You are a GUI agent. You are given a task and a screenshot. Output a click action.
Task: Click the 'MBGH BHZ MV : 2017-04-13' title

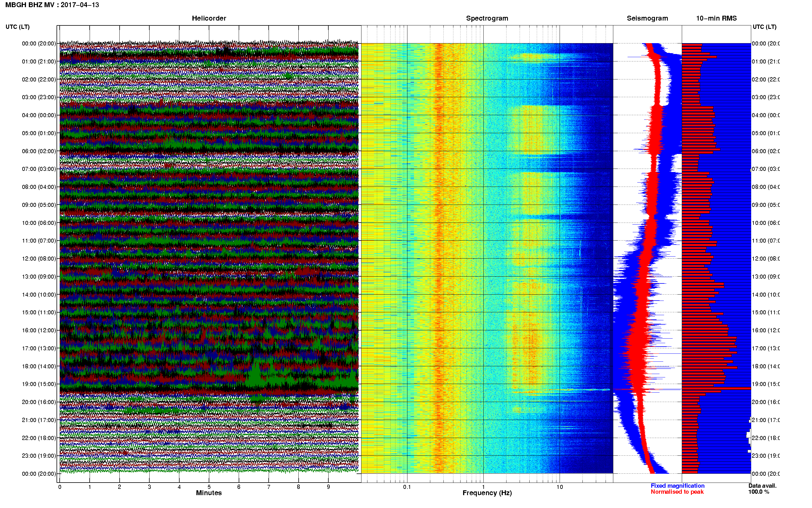(52, 5)
